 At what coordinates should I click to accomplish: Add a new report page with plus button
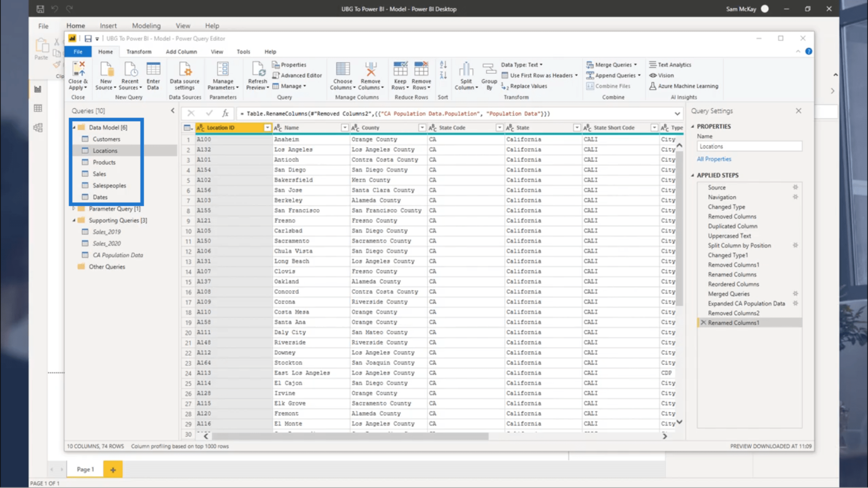coord(113,469)
